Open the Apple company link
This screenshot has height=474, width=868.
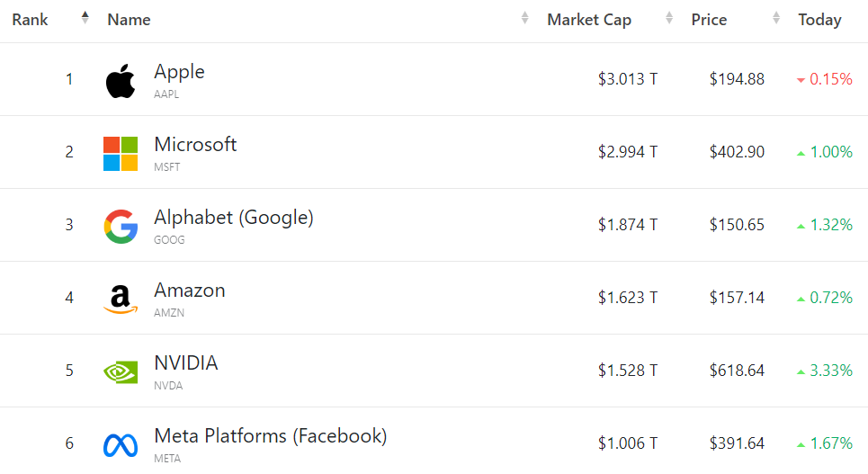point(179,71)
